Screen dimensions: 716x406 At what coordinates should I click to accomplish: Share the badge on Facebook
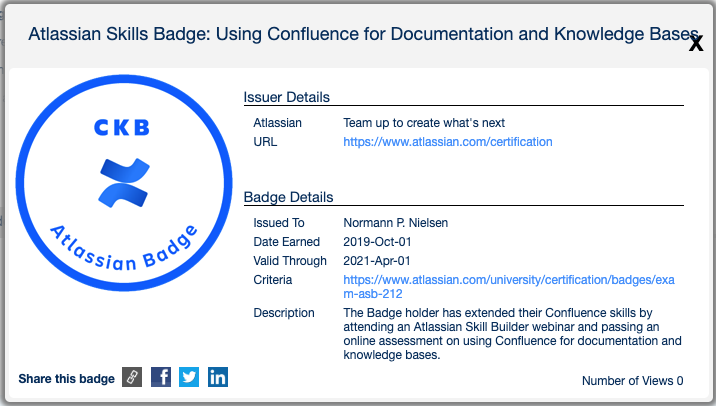(x=161, y=377)
